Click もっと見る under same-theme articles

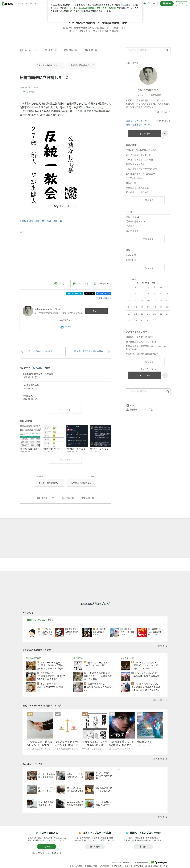point(65,410)
